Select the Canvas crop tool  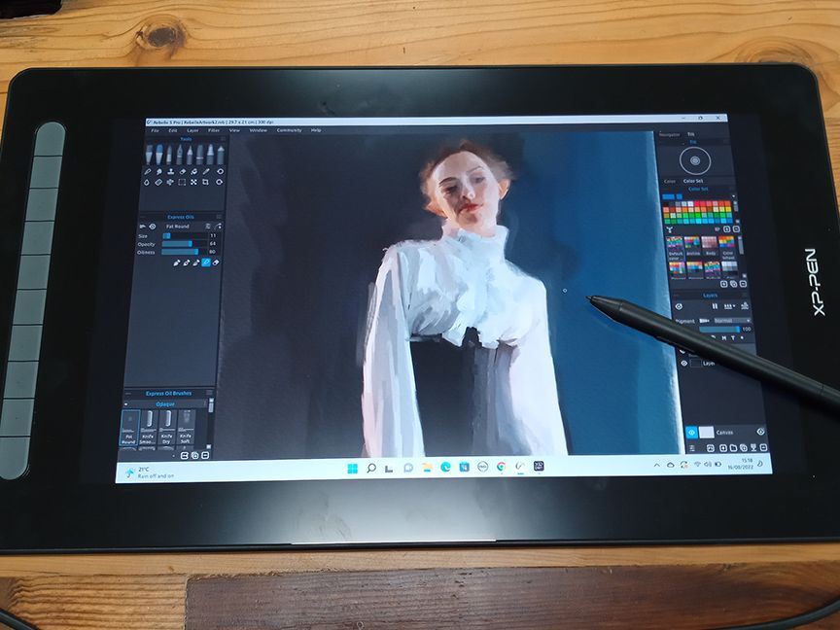coord(206,182)
